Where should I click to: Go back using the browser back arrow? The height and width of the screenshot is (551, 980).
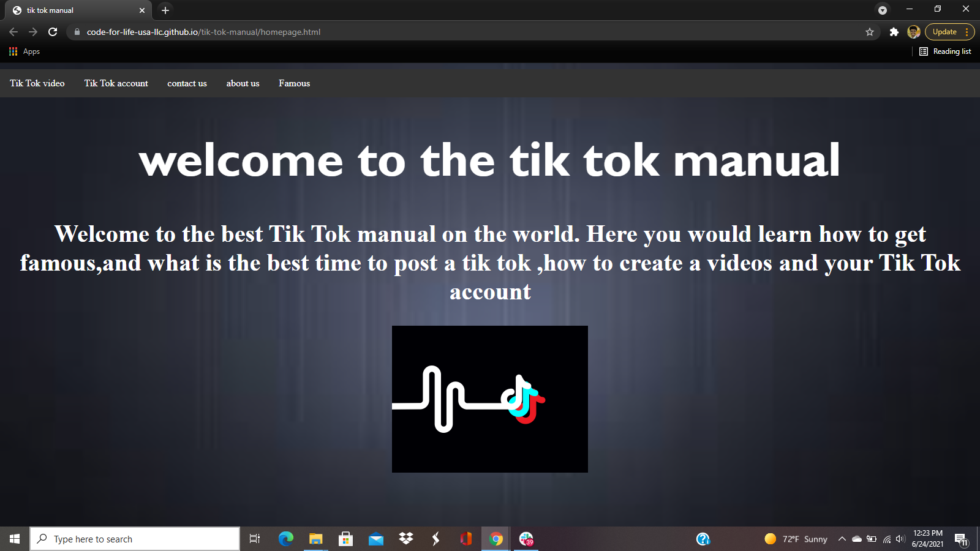pos(13,32)
